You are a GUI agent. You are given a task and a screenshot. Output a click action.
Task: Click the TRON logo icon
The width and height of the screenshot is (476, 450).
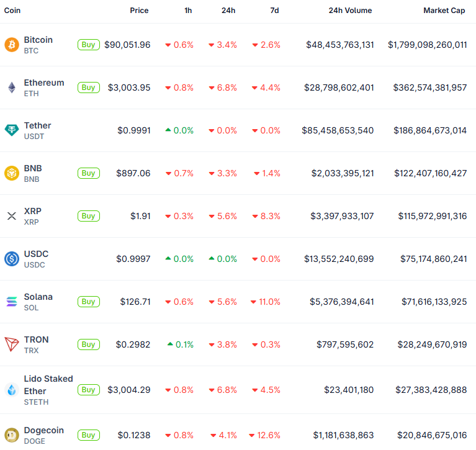coord(12,344)
